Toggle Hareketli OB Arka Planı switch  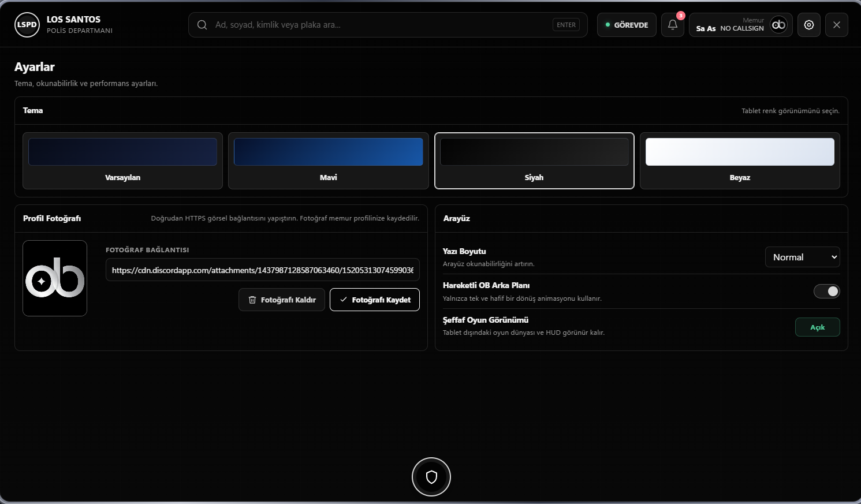pyautogui.click(x=827, y=292)
